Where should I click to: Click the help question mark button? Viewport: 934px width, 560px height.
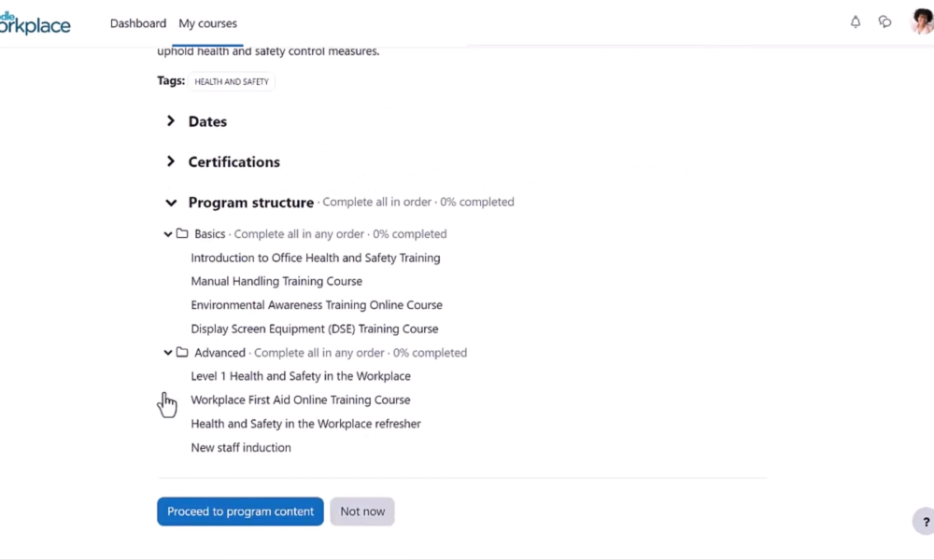tap(923, 522)
